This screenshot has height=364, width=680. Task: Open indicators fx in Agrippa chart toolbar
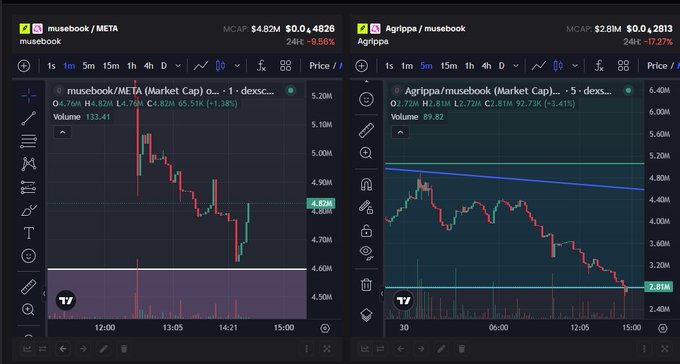pyautogui.click(x=599, y=66)
